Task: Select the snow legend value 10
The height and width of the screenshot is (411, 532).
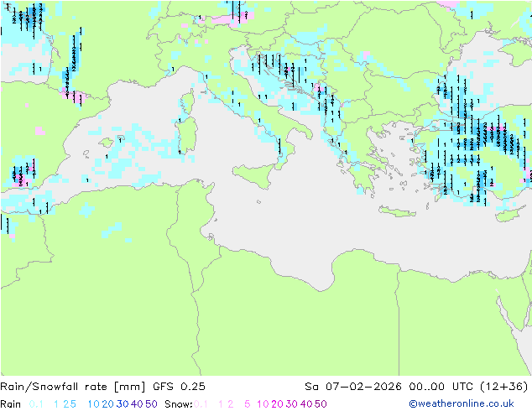Action: (263, 404)
